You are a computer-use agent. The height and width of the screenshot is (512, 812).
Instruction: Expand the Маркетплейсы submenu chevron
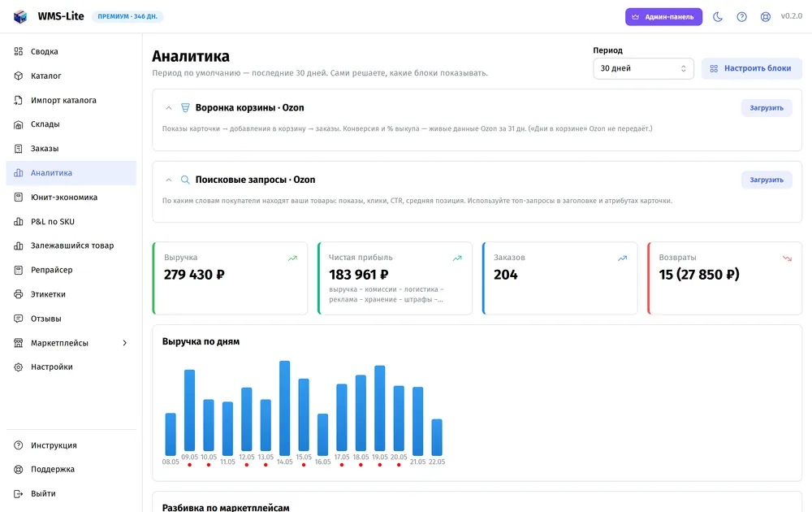tap(125, 342)
